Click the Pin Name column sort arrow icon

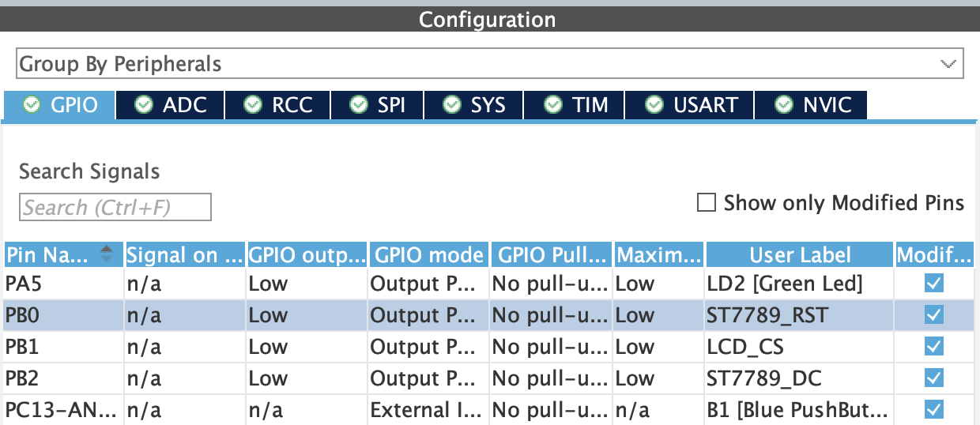tap(107, 254)
